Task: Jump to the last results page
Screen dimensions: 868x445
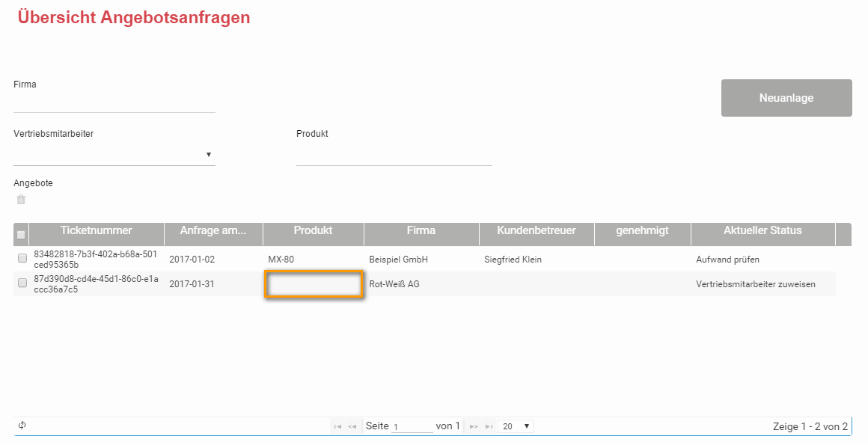Action: tap(488, 426)
